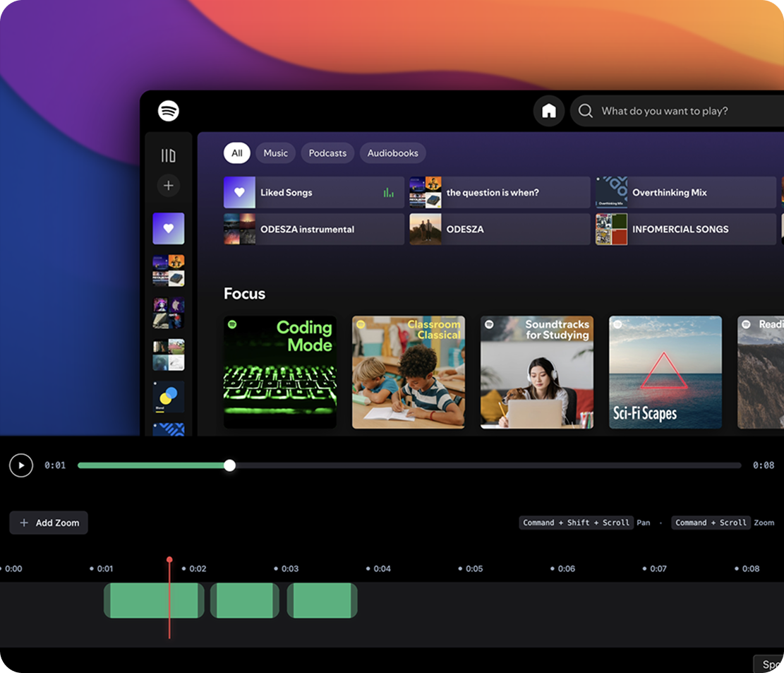
Task: Click the plus icon in Add Zoom
Action: pos(24,523)
